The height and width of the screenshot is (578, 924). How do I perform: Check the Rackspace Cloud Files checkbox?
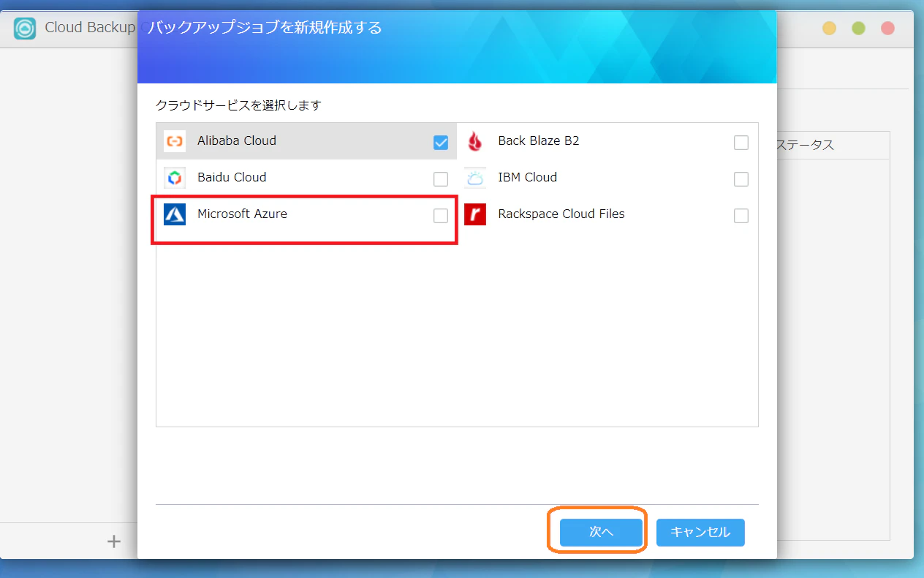click(741, 216)
